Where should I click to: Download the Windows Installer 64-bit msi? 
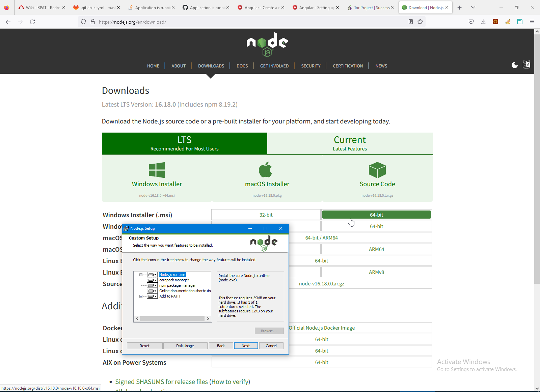click(x=376, y=215)
